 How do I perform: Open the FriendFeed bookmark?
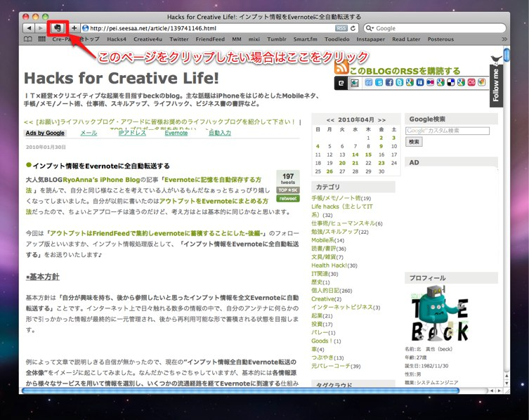(210, 39)
